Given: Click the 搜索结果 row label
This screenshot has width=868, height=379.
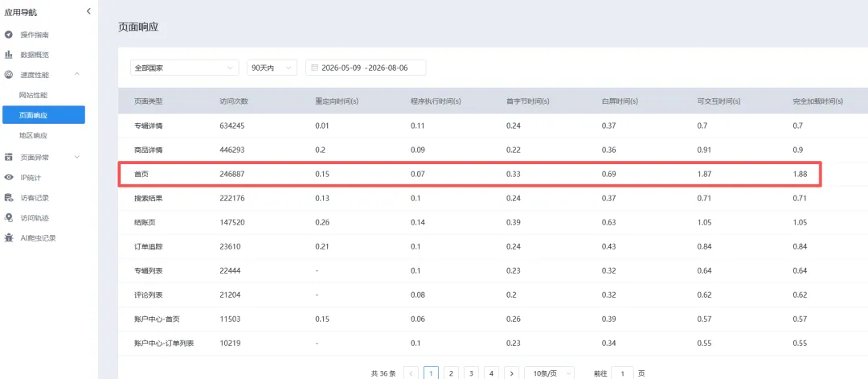Looking at the screenshot, I should pos(149,199).
